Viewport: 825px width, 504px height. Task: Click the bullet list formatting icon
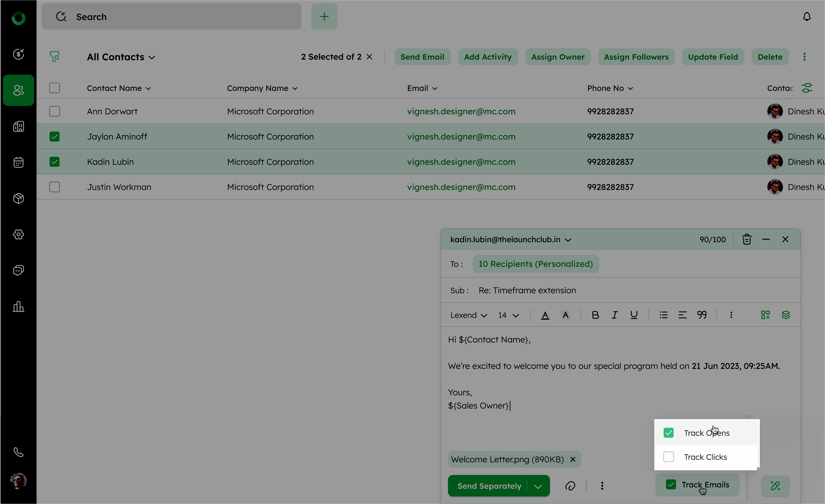click(663, 315)
